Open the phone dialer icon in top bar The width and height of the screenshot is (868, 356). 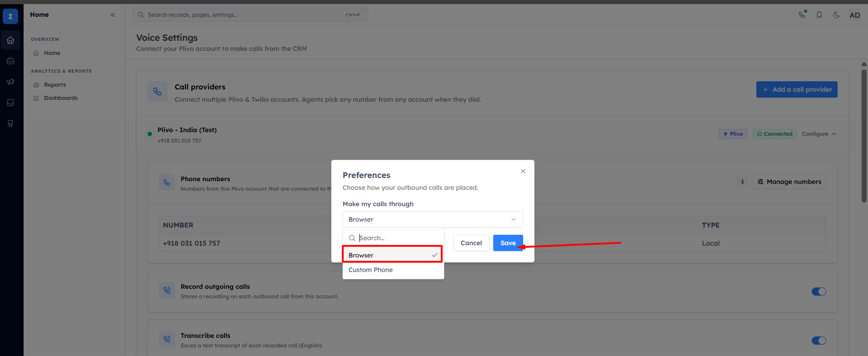[802, 15]
